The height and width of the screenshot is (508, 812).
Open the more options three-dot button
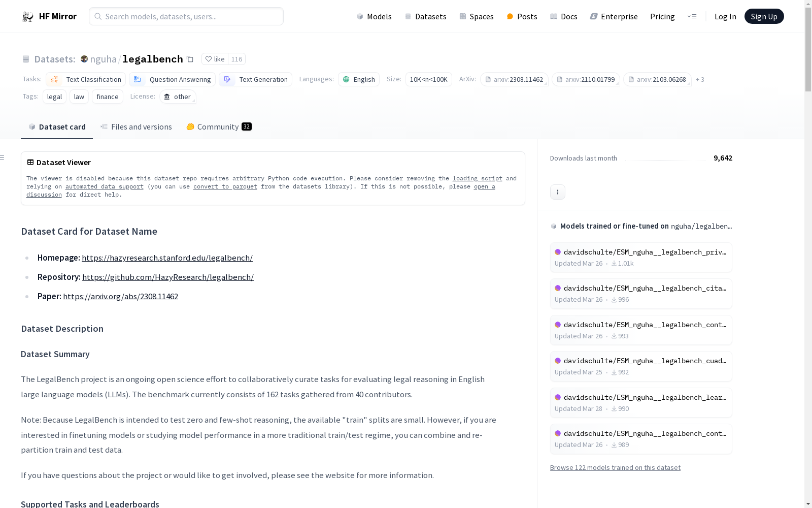558,192
